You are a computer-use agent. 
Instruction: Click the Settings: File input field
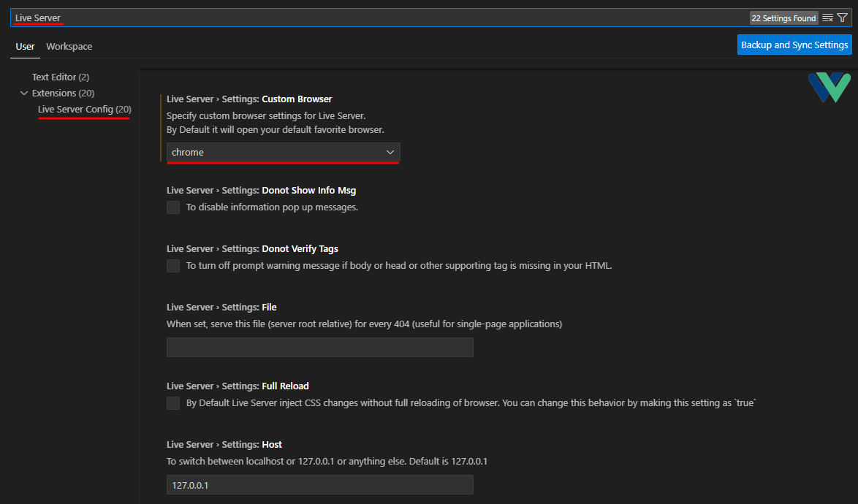(x=319, y=347)
